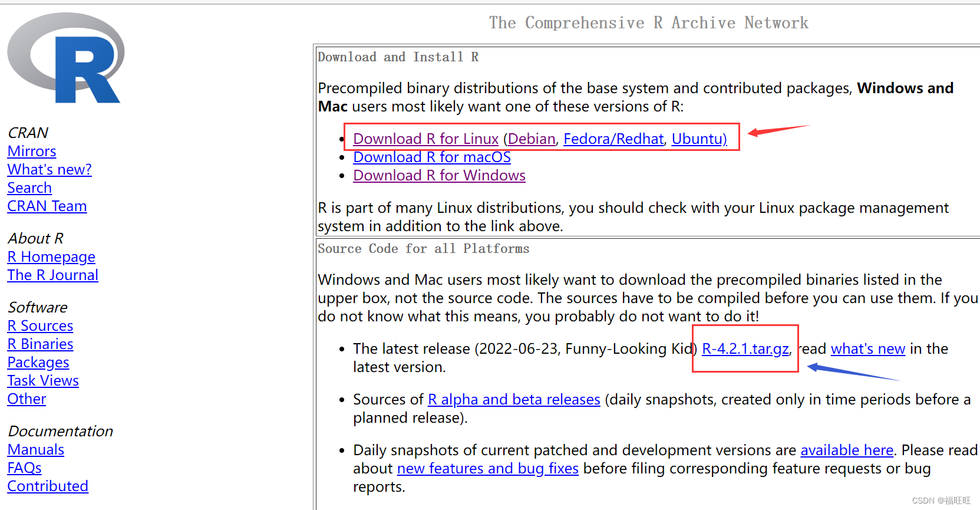
Task: Open the Mirrors link
Action: pyautogui.click(x=32, y=152)
